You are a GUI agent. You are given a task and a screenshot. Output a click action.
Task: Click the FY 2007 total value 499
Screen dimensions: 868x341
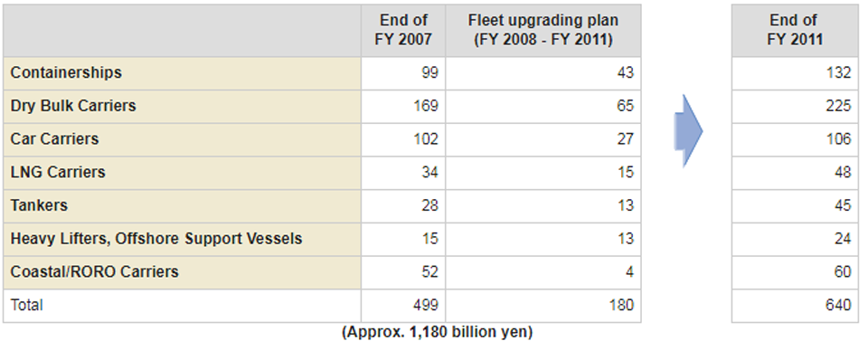point(423,305)
